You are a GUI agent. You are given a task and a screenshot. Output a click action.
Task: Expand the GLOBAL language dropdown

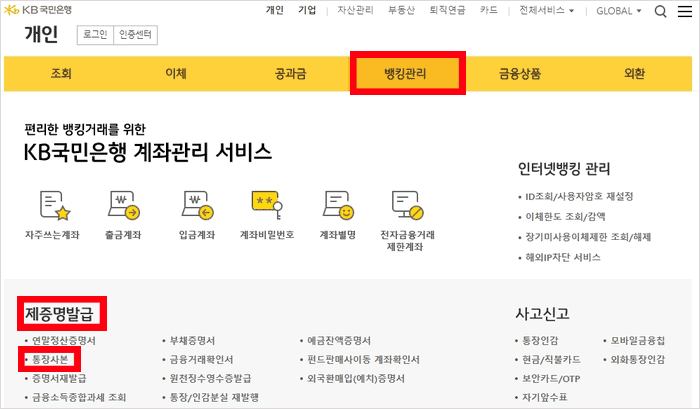[619, 11]
